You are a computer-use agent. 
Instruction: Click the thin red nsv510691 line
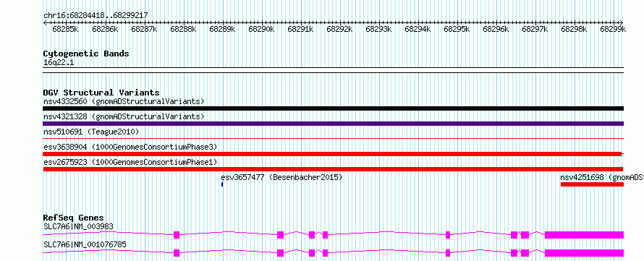coord(333,139)
